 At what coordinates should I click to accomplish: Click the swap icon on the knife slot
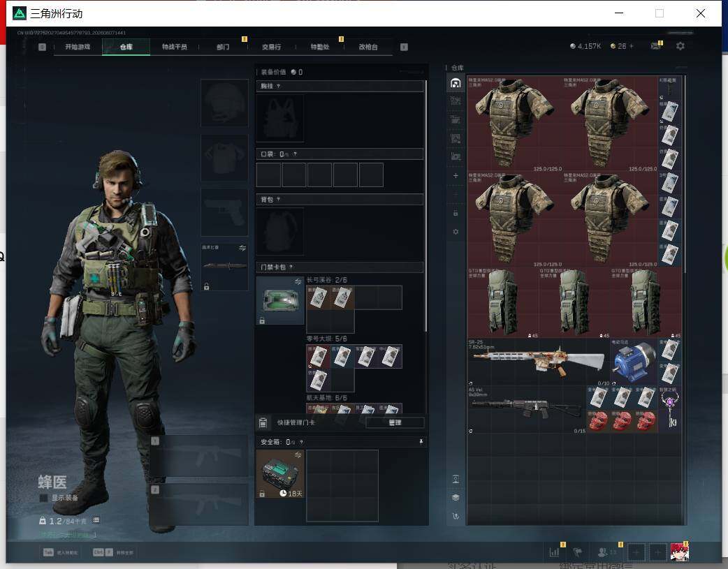click(x=242, y=248)
